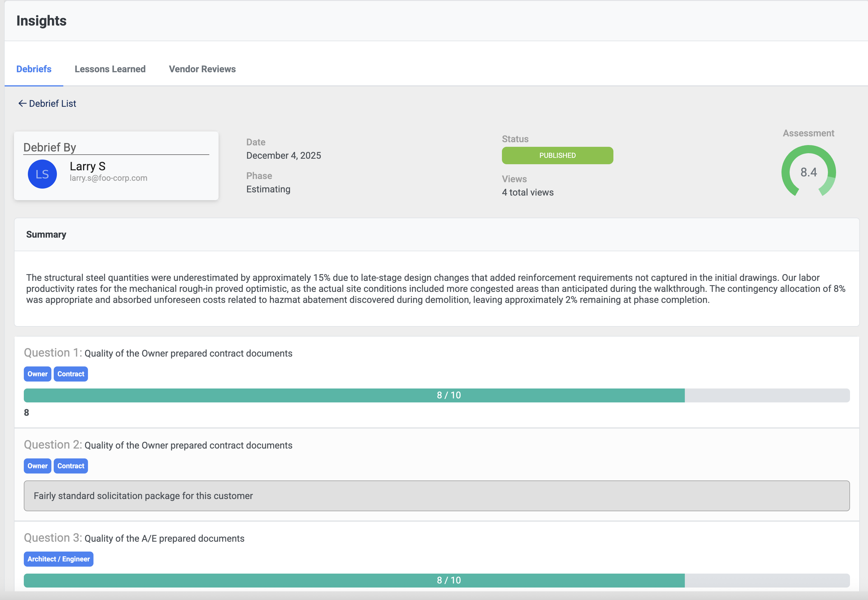Click the Owner tag under Question 2
Screen dimensions: 868x600
coord(37,466)
